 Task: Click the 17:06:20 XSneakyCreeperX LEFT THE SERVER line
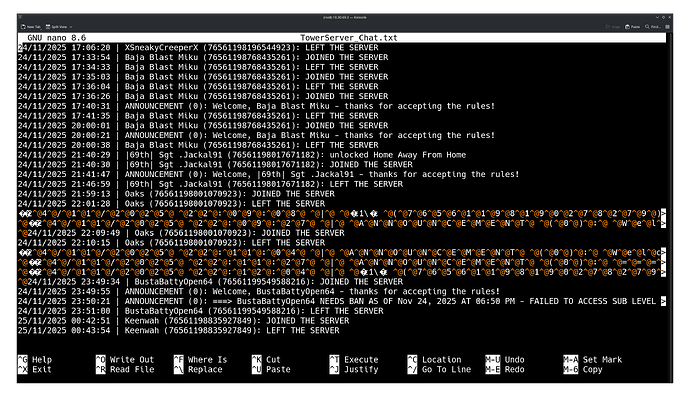198,48
